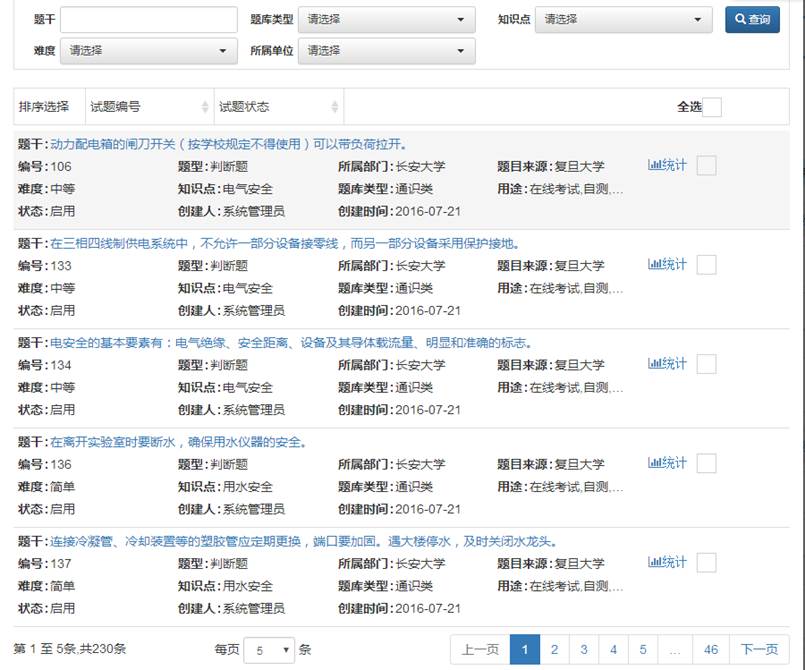Tick the checkbox for question 137
The width and height of the screenshot is (805, 670).
pos(706,563)
